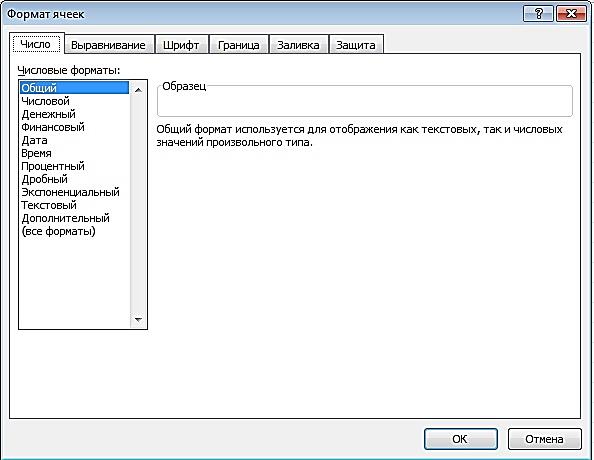Click the format list scroll down arrow
Image resolution: width=594 pixels, height=460 pixels.
(x=138, y=319)
